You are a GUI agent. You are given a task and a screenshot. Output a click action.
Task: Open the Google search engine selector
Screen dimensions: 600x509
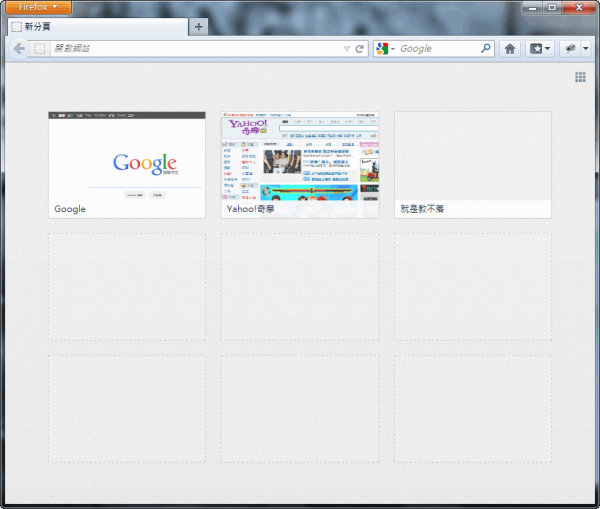coord(385,48)
